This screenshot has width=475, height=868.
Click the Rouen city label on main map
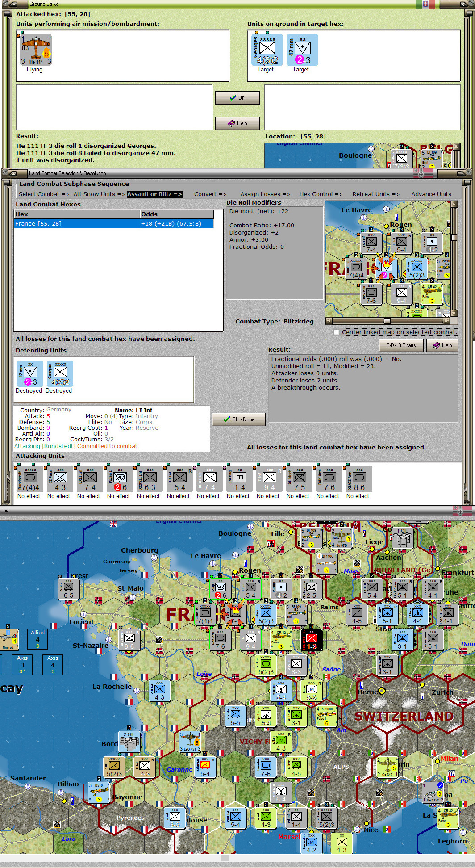250,570
